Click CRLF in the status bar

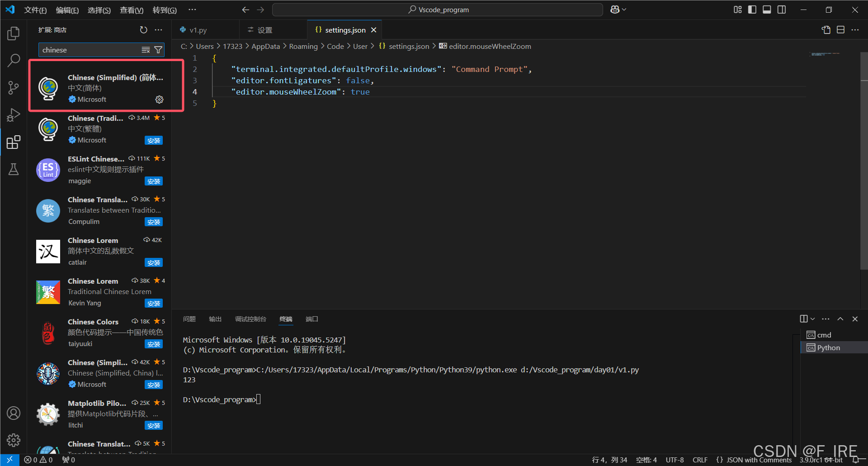coord(699,460)
